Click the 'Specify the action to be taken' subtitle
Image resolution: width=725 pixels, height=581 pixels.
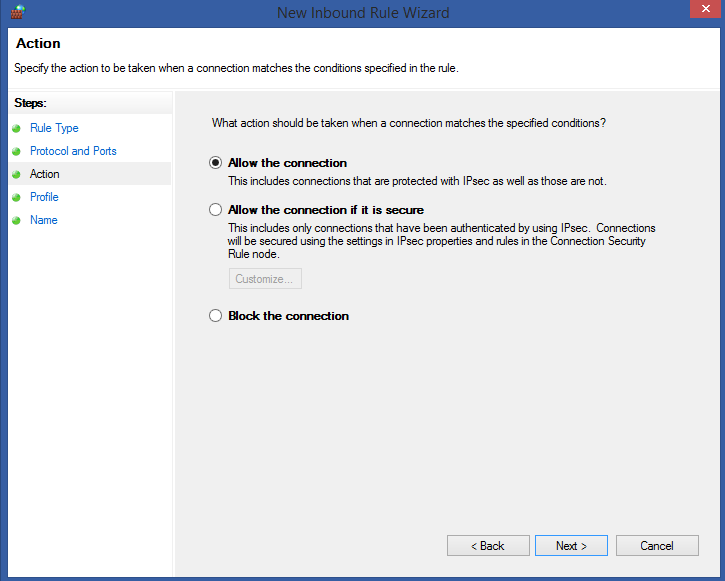[236, 68]
